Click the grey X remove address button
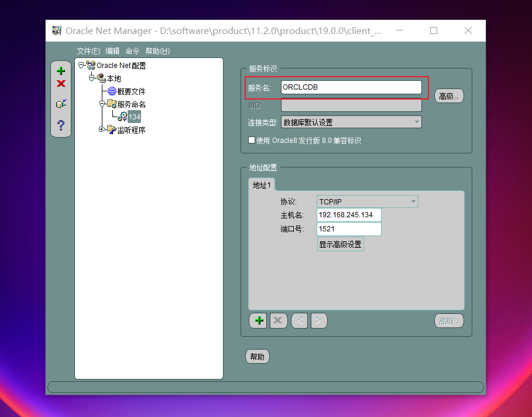This screenshot has height=417, width=532. [279, 320]
